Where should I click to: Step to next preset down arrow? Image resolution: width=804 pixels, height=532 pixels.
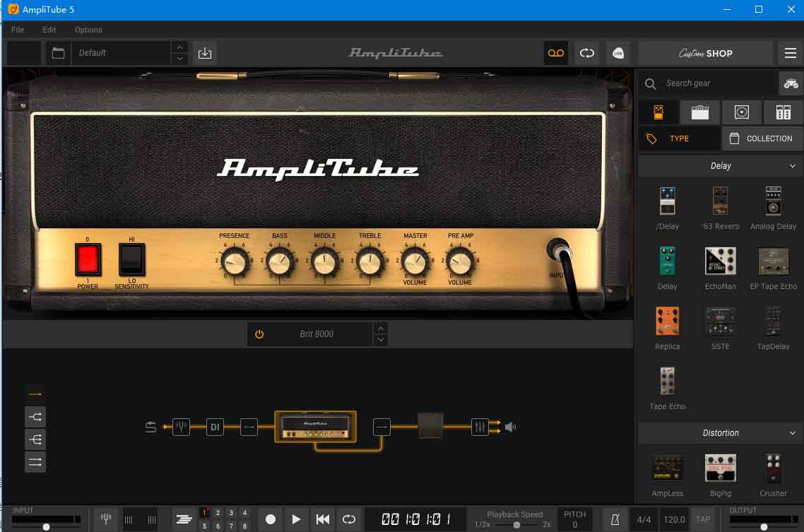[x=179, y=59]
